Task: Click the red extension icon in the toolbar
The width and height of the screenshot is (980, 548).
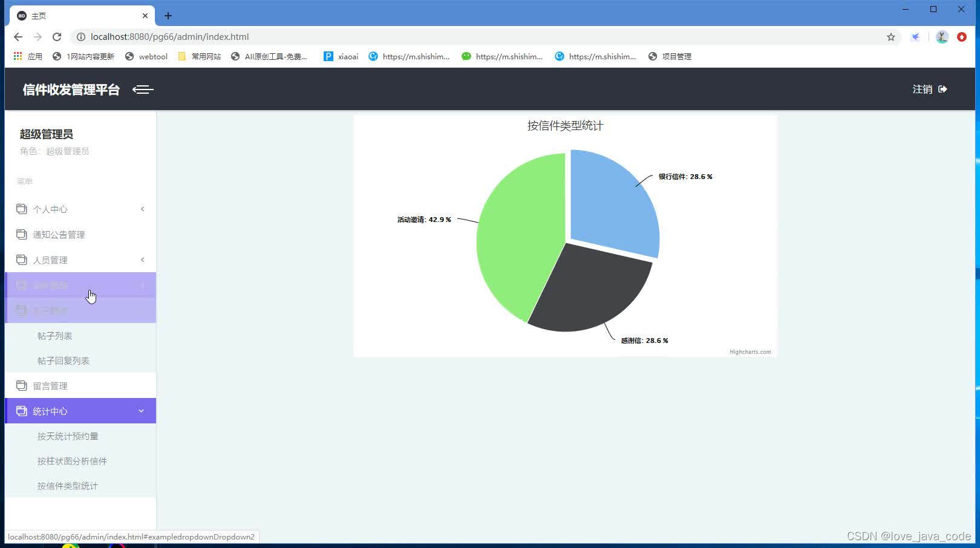Action: coord(961,37)
